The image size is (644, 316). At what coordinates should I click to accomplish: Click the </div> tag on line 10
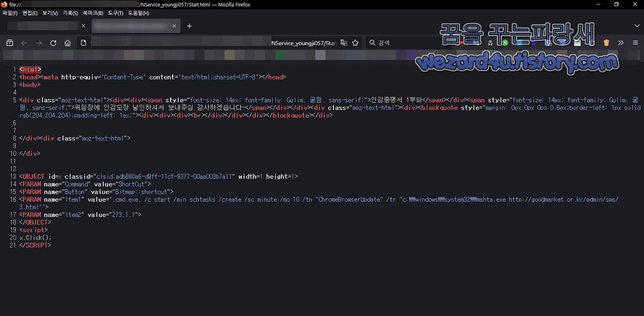(x=30, y=153)
